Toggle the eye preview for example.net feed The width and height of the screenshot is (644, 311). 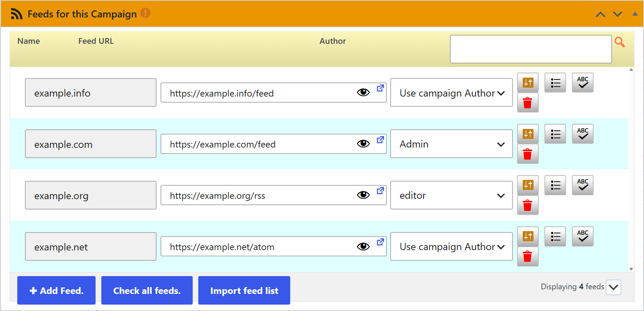coord(363,246)
